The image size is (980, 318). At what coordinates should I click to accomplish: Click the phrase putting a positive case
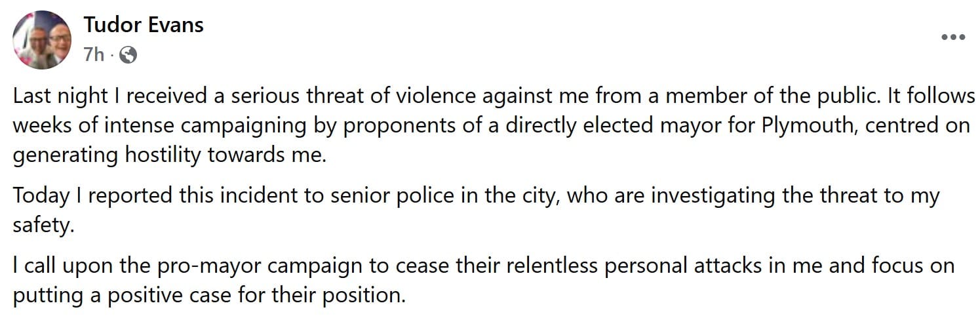pos(132,296)
